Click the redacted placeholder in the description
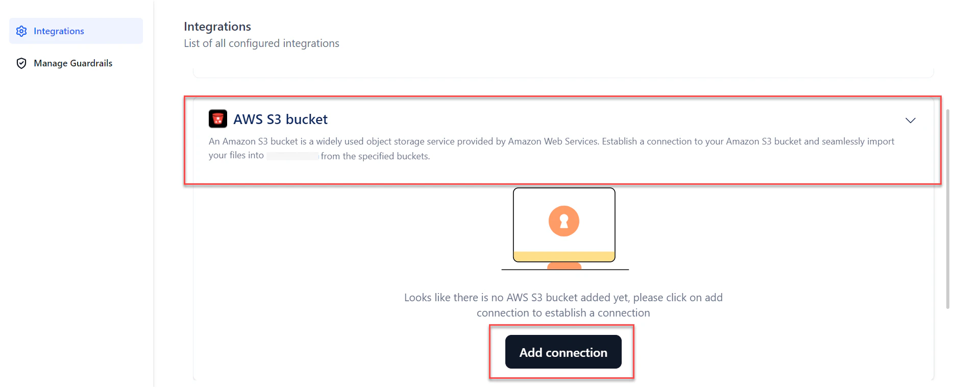Image resolution: width=980 pixels, height=388 pixels. tap(292, 156)
